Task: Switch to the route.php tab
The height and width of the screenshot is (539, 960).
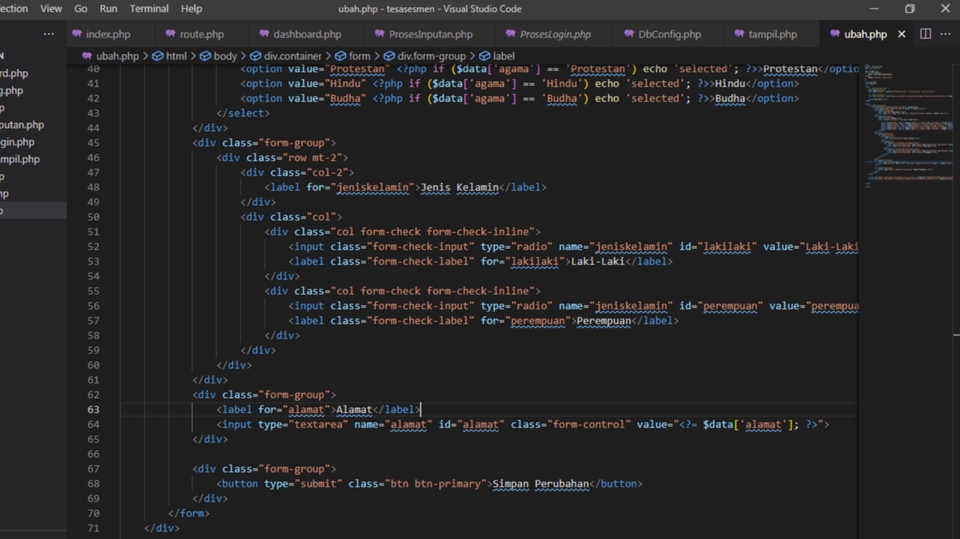Action: coord(201,34)
